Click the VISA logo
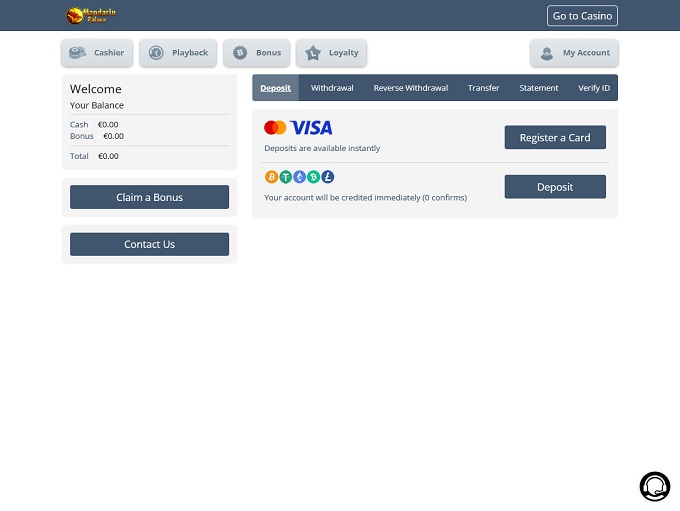Image resolution: width=680 pixels, height=511 pixels. click(312, 128)
